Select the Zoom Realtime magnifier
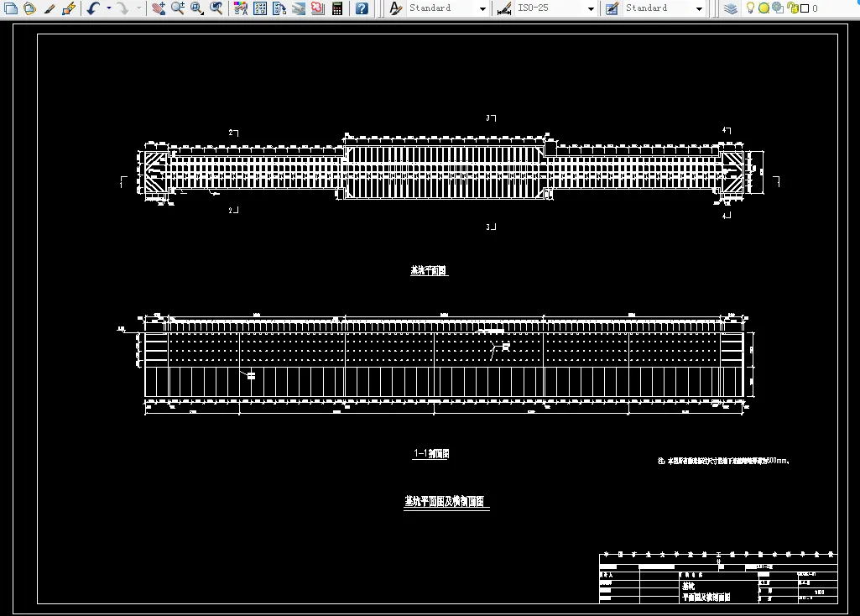The width and height of the screenshot is (860, 616). [x=178, y=8]
